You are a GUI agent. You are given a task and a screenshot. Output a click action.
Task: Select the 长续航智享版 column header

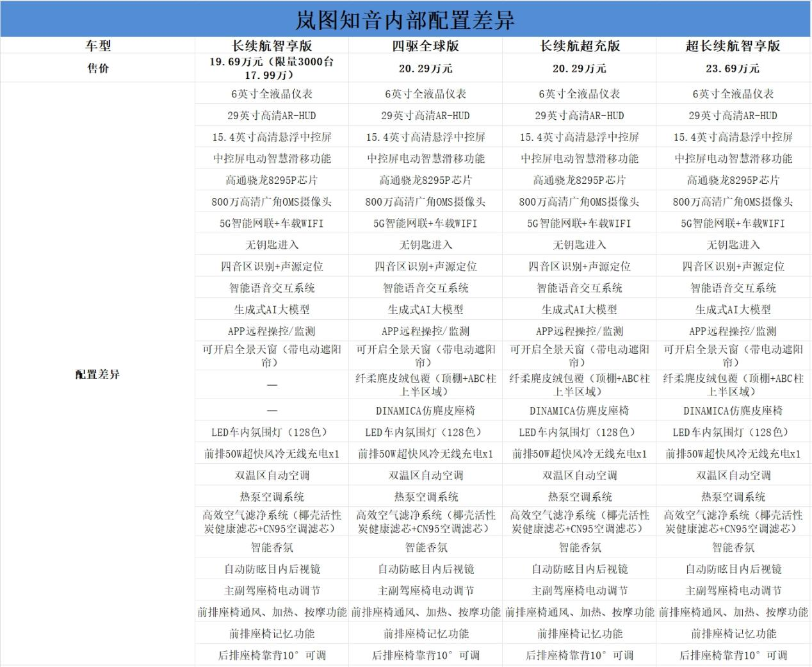tap(272, 45)
